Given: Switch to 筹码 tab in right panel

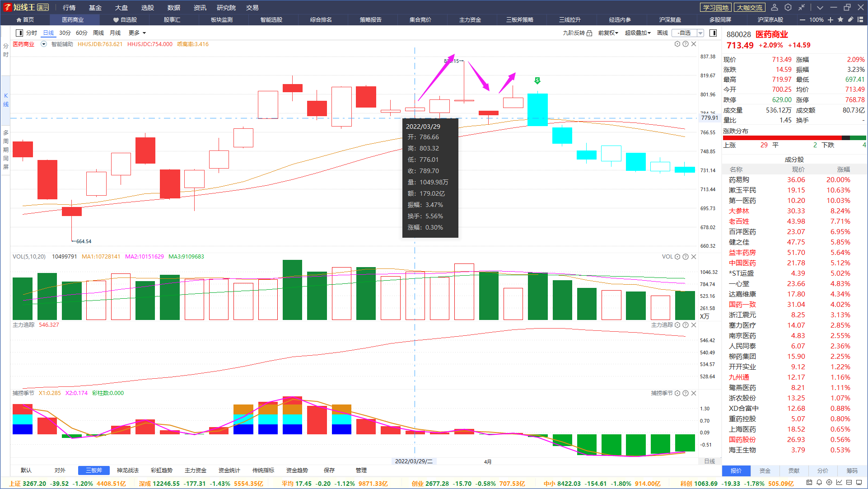Looking at the screenshot, I should point(852,471).
